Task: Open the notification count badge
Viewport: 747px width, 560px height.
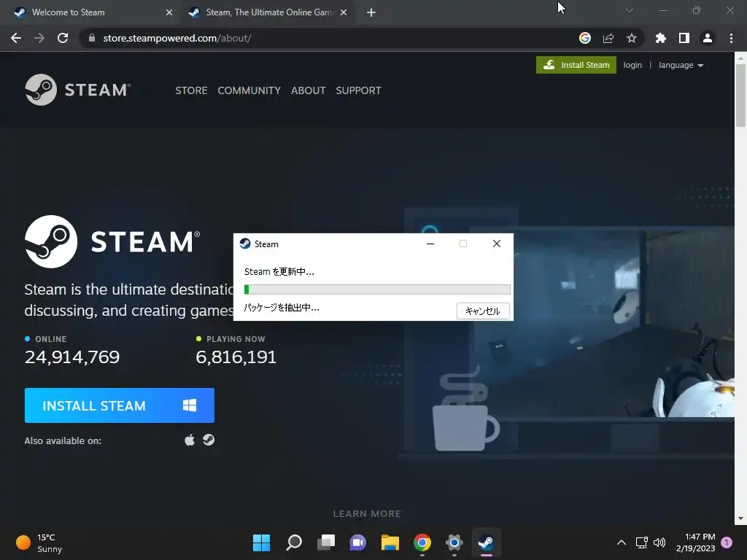Action: pos(727,542)
